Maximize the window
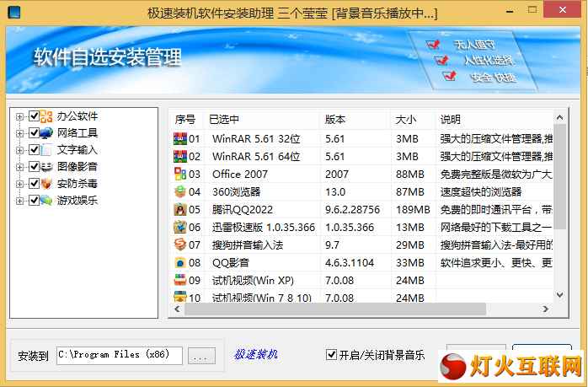The image size is (588, 387). 532,10
